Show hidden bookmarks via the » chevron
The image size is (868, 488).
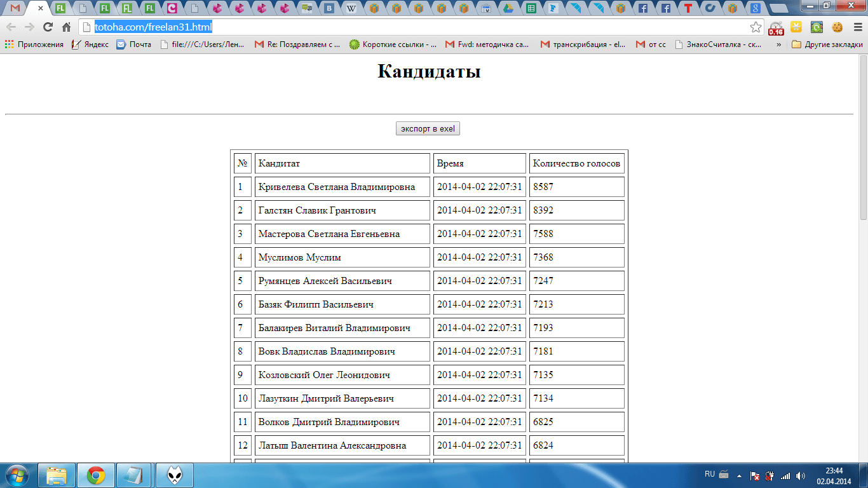tap(778, 44)
